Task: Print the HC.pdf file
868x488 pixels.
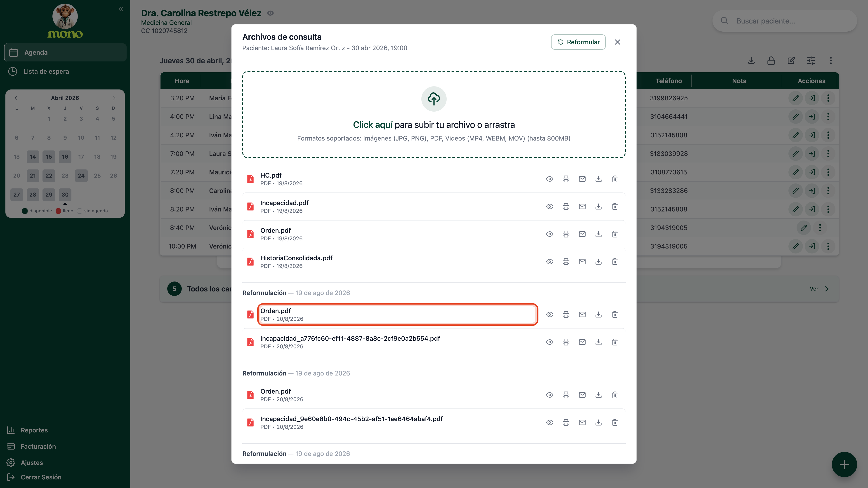Action: pos(566,179)
